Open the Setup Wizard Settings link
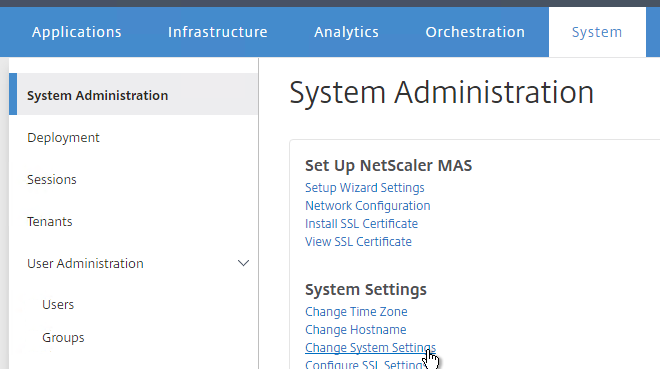The height and width of the screenshot is (369, 660). click(x=365, y=188)
